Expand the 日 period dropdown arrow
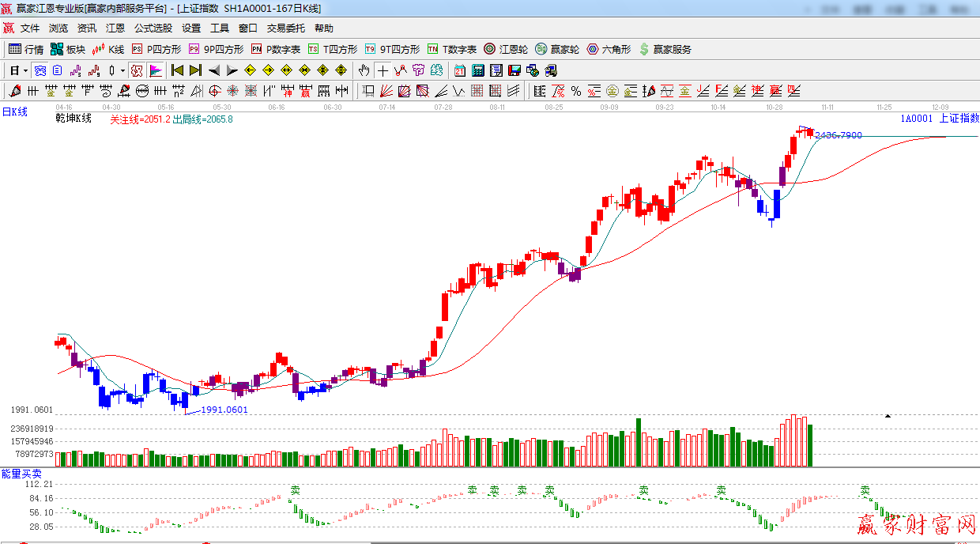The width and height of the screenshot is (980, 544). click(25, 70)
